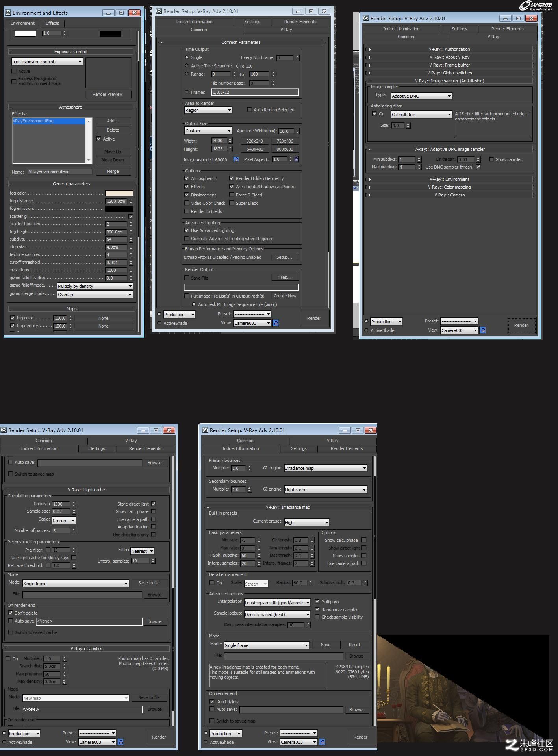Click the 640x480 output size preset
The image size is (558, 756).
pos(255,149)
